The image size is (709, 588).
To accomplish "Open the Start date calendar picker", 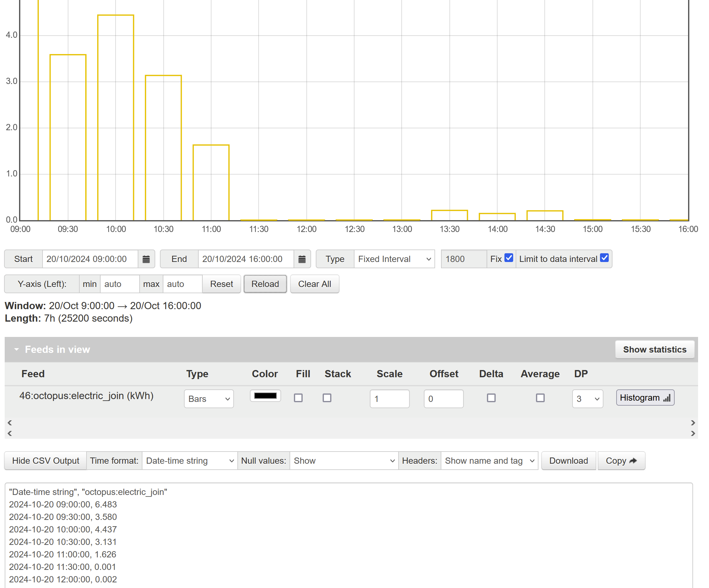I will click(x=146, y=259).
